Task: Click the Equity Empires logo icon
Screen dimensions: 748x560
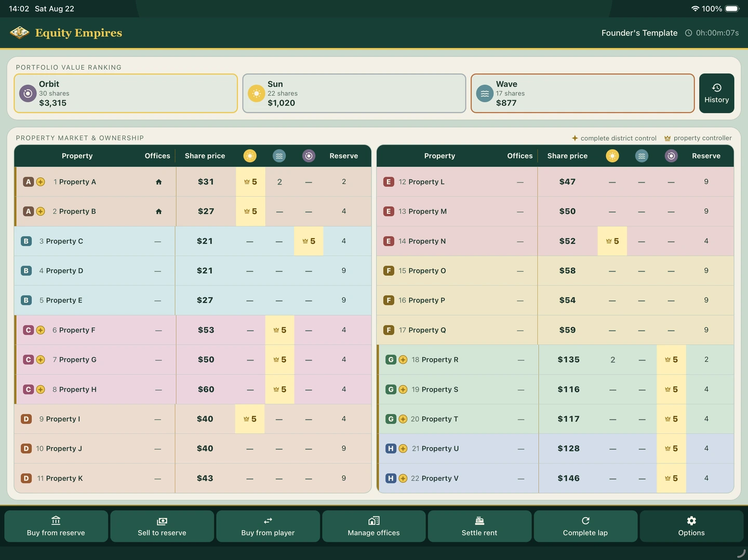Action: (x=20, y=33)
